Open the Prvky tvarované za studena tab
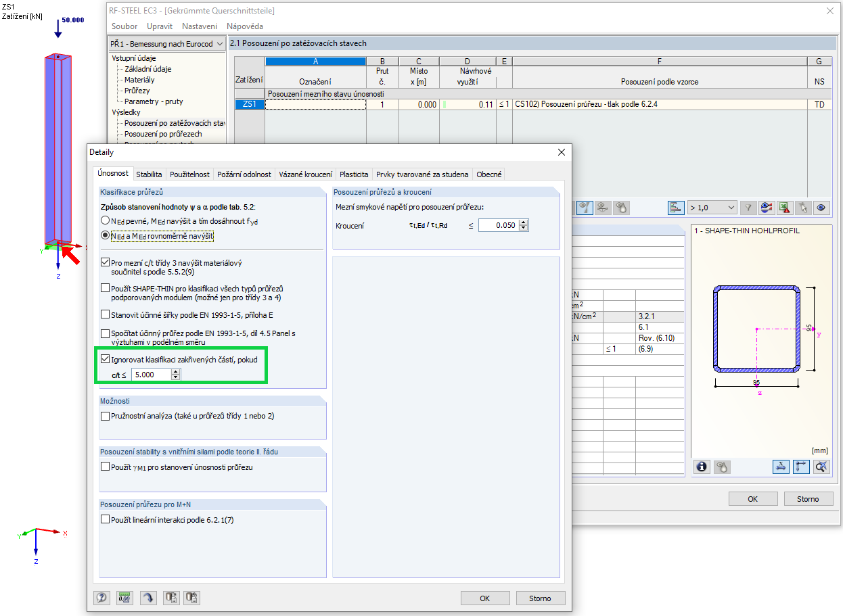The height and width of the screenshot is (616, 843). click(422, 174)
